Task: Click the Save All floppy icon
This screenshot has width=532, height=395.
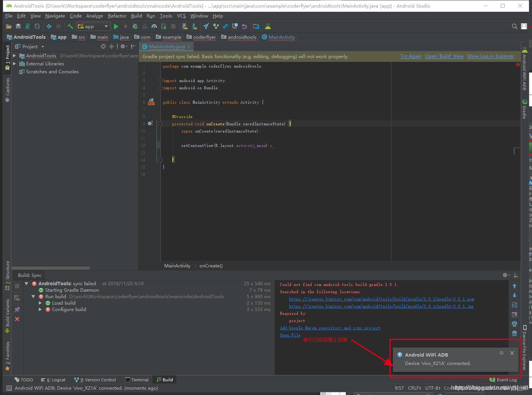Action: 18,26
